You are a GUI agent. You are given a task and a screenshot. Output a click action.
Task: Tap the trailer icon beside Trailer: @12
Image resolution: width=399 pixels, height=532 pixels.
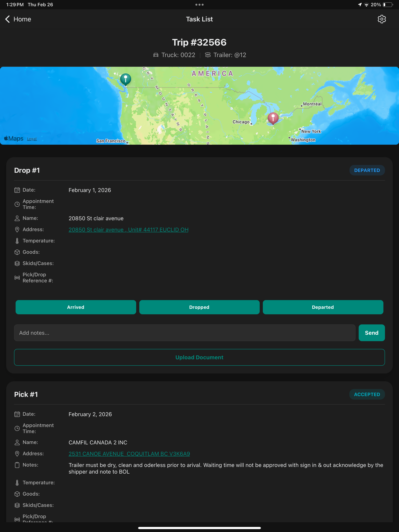pyautogui.click(x=208, y=55)
